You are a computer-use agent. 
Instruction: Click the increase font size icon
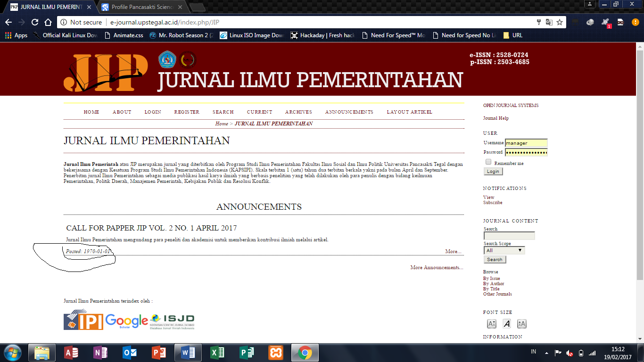(521, 324)
